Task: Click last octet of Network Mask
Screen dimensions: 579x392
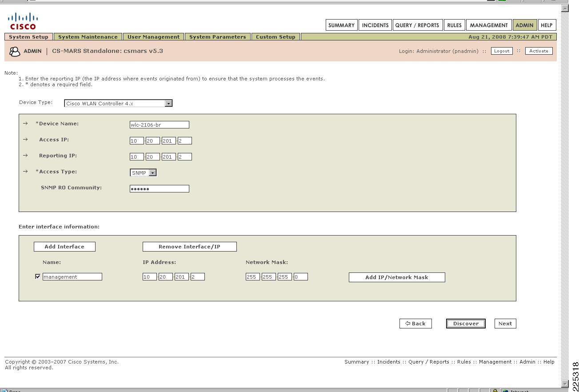Action: [x=301, y=277]
